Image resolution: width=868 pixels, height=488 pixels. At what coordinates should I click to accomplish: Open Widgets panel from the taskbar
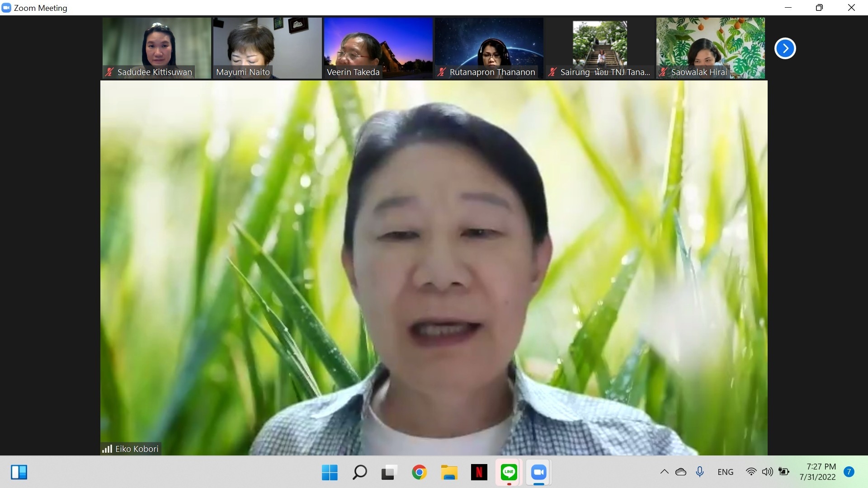[19, 472]
